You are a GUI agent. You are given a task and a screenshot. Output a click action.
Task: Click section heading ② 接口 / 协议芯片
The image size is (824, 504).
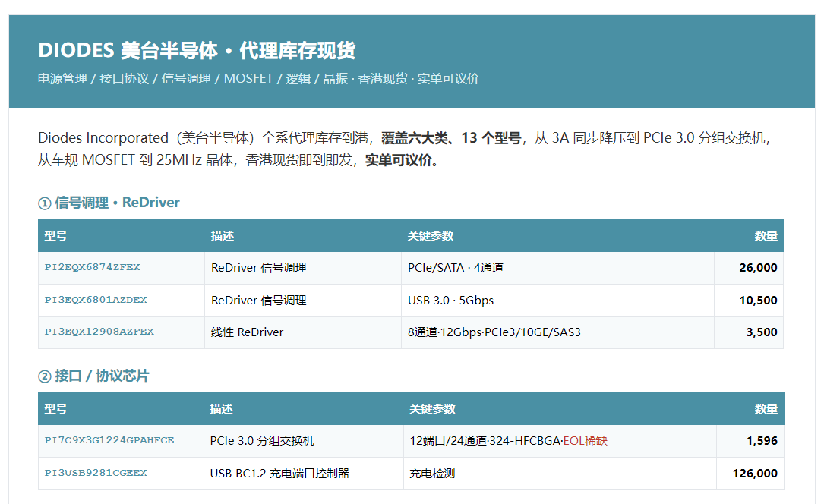93,376
